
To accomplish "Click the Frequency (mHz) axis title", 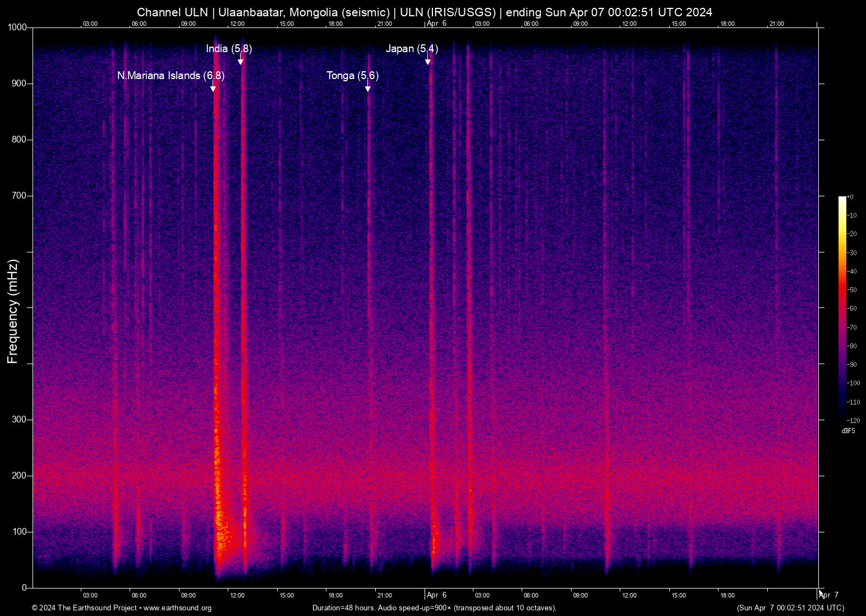I will click(x=12, y=311).
